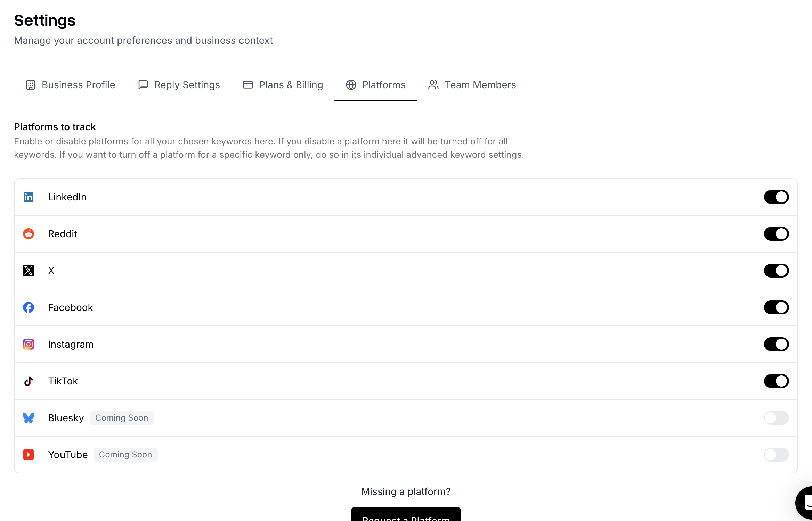
Task: Go to Plans & Billing tab
Action: pos(283,85)
